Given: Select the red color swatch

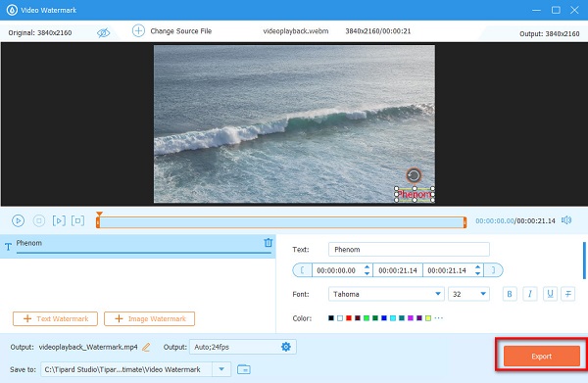Looking at the screenshot, I should click(349, 318).
